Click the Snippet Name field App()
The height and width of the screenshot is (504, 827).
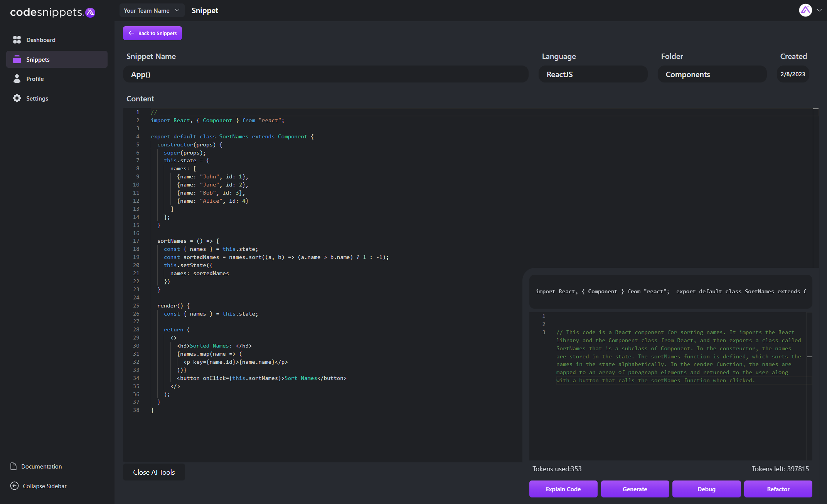pyautogui.click(x=325, y=74)
